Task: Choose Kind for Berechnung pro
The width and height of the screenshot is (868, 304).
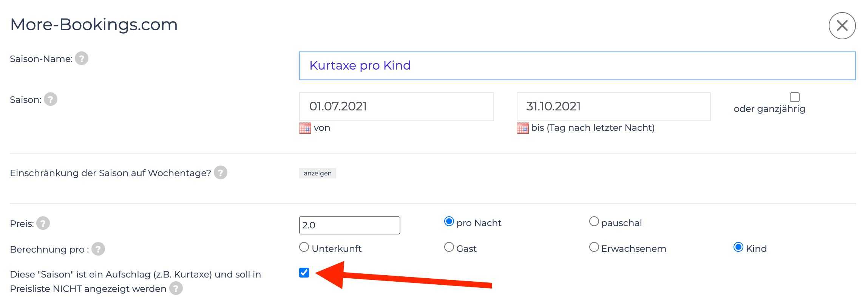Action: [738, 247]
